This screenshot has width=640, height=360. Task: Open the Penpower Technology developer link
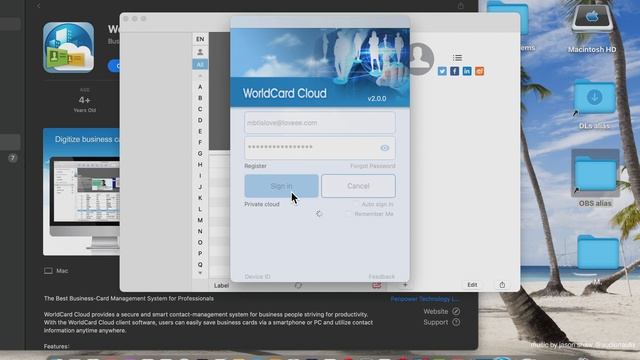pyautogui.click(x=425, y=299)
